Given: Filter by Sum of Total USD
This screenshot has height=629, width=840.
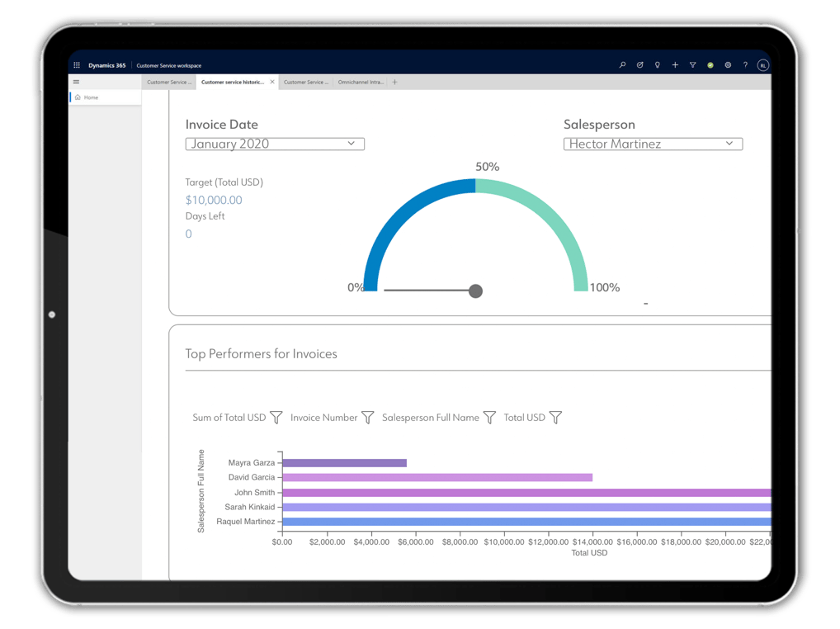Looking at the screenshot, I should (276, 418).
